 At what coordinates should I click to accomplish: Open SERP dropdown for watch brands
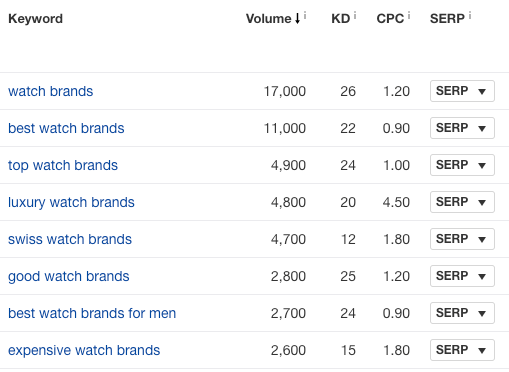tap(462, 91)
